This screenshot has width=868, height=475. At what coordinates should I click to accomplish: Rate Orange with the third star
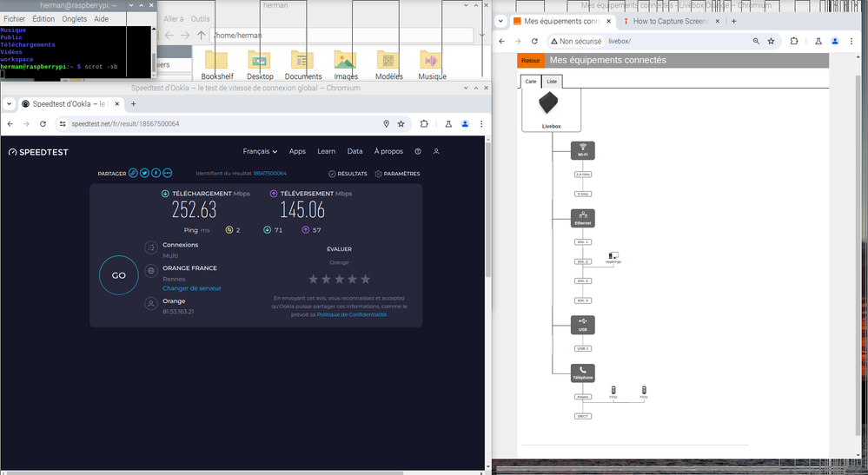coord(339,279)
